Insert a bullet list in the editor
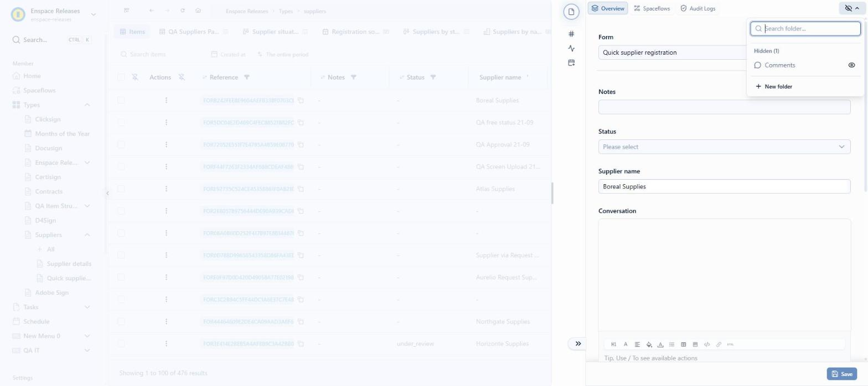 tap(671, 345)
